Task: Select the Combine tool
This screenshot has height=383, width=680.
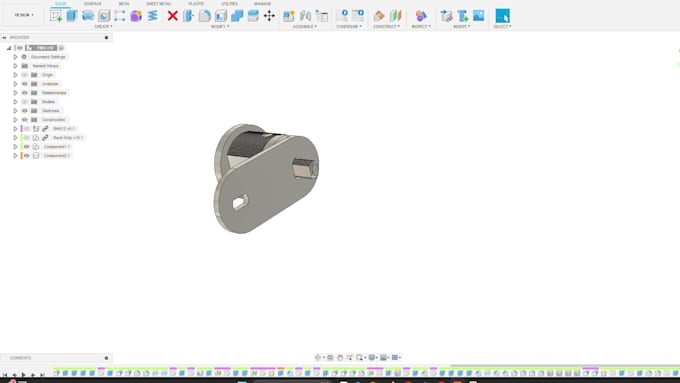Action: [x=237, y=16]
